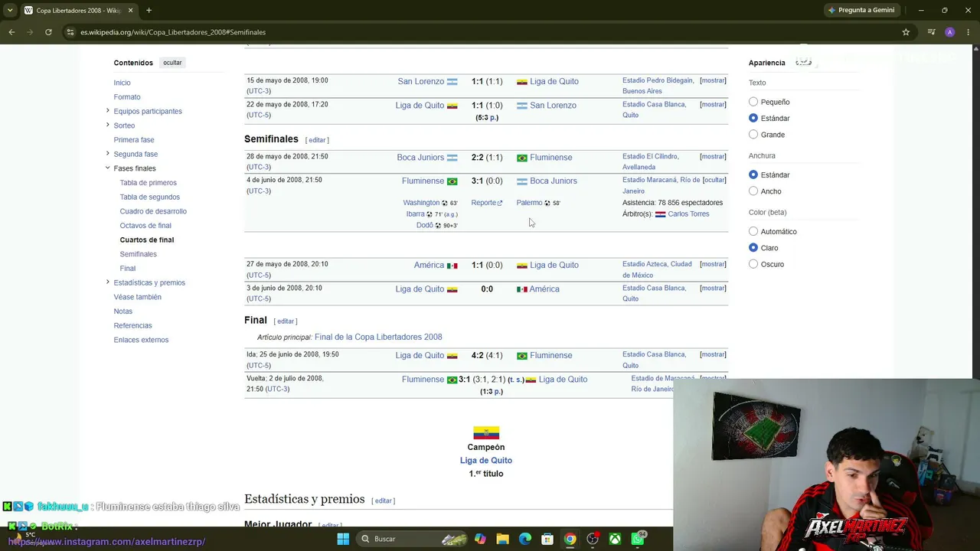Image resolution: width=980 pixels, height=551 pixels.
Task: Open the tab search dropdown in Chrome
Action: (x=10, y=10)
